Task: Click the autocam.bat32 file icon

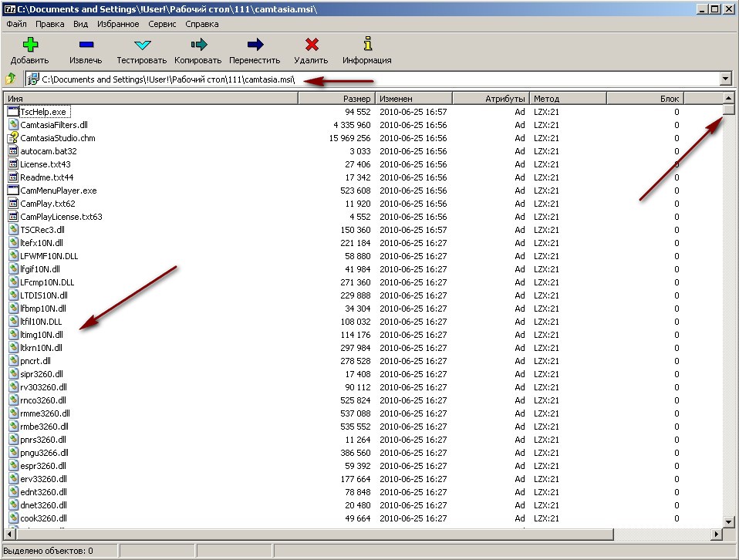Action: pos(13,151)
